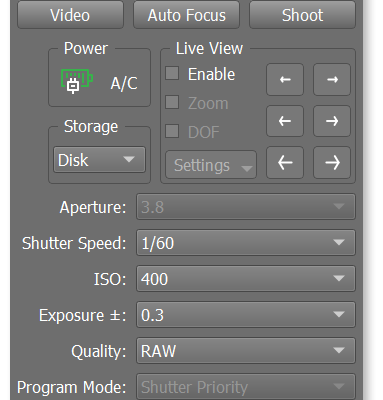Click the green battery power icon
The width and height of the screenshot is (383, 400).
(x=77, y=81)
